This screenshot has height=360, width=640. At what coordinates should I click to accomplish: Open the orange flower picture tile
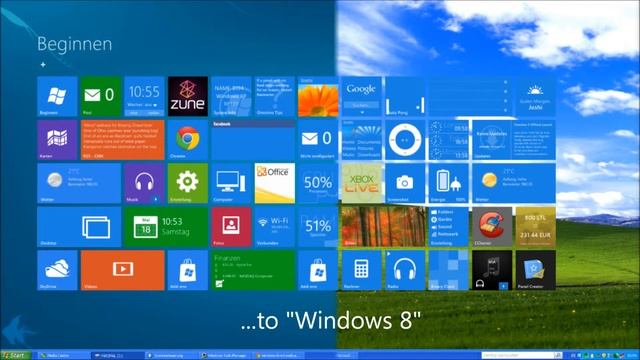pyautogui.click(x=318, y=96)
